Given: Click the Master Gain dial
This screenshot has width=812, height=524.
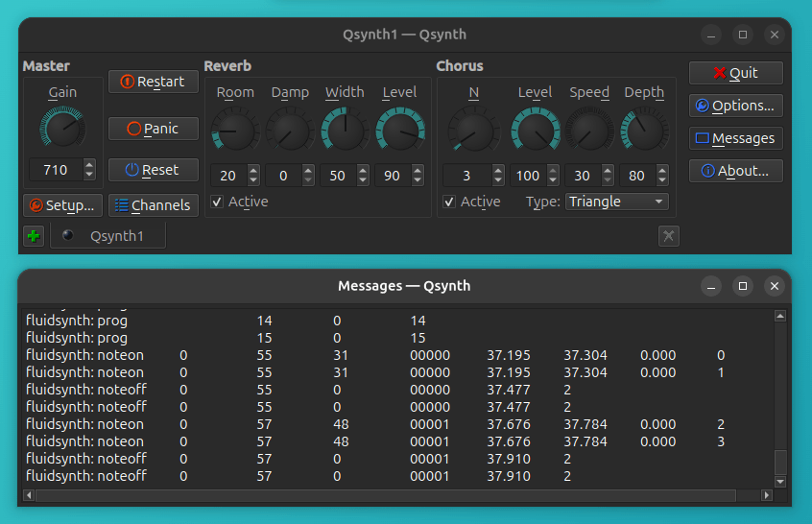Looking at the screenshot, I should tap(62, 128).
